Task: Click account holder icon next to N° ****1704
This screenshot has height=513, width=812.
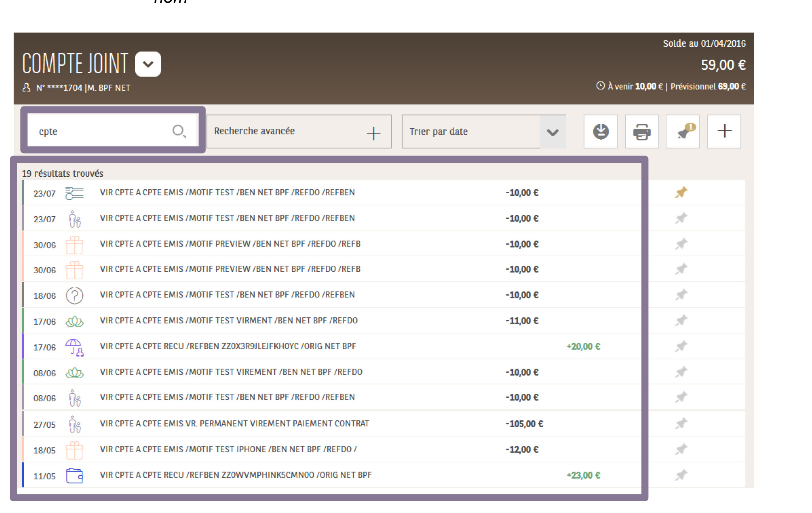Action: click(x=26, y=88)
